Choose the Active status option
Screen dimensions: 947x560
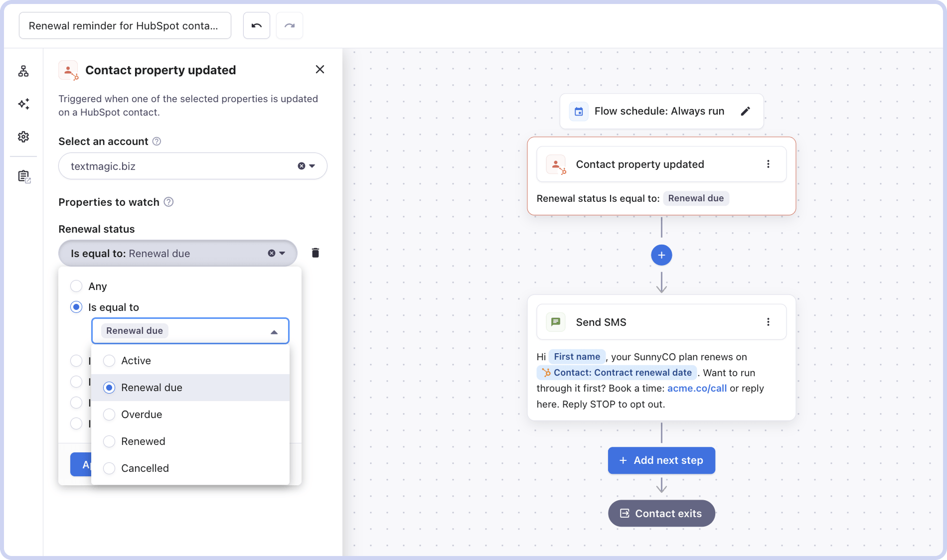click(x=190, y=361)
